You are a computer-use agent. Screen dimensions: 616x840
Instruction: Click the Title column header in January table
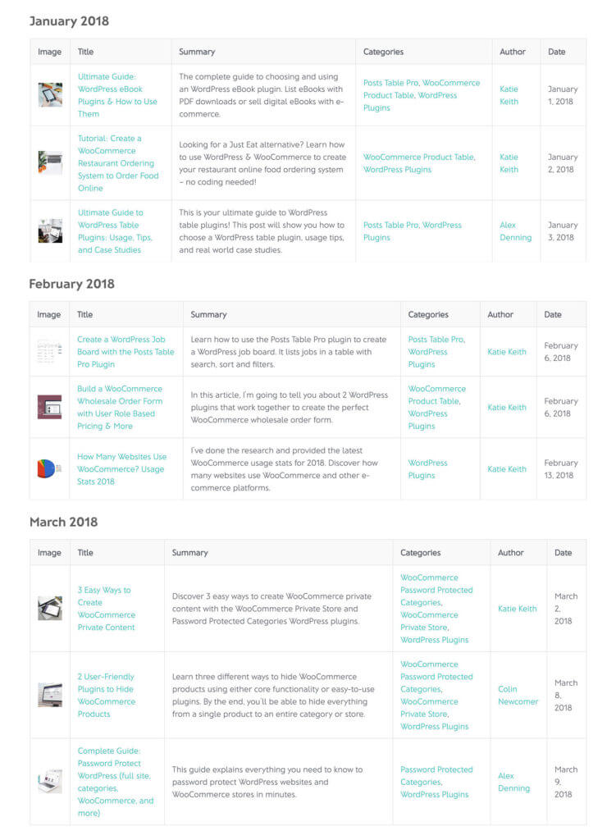pos(85,51)
